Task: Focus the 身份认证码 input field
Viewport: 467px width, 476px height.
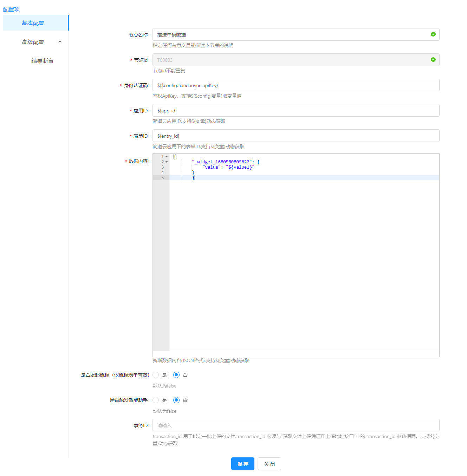Action: (x=296, y=85)
